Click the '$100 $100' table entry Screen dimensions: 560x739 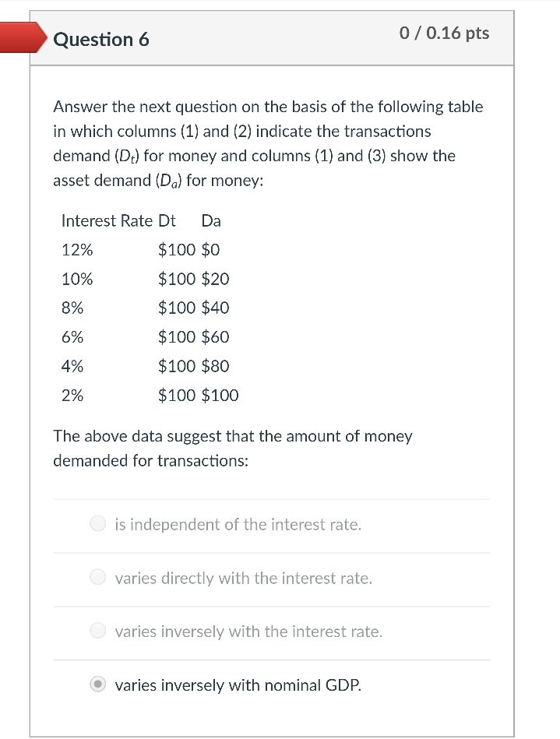[x=198, y=395]
